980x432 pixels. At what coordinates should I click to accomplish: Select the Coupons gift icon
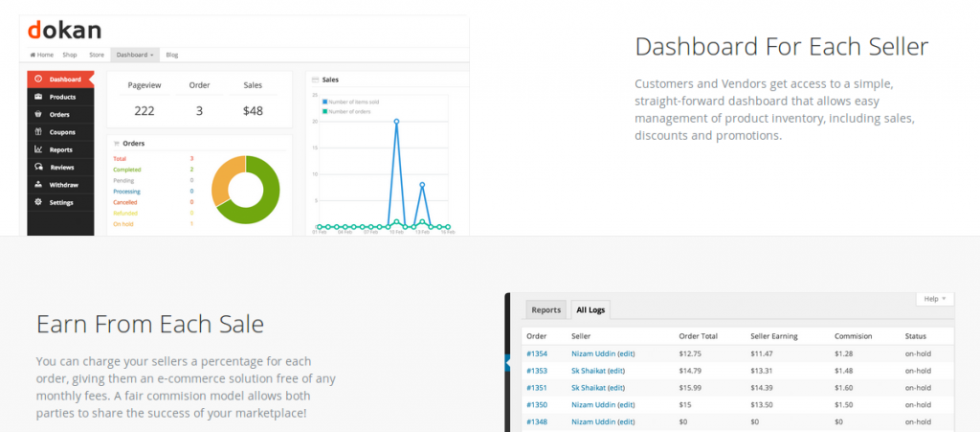point(38,132)
